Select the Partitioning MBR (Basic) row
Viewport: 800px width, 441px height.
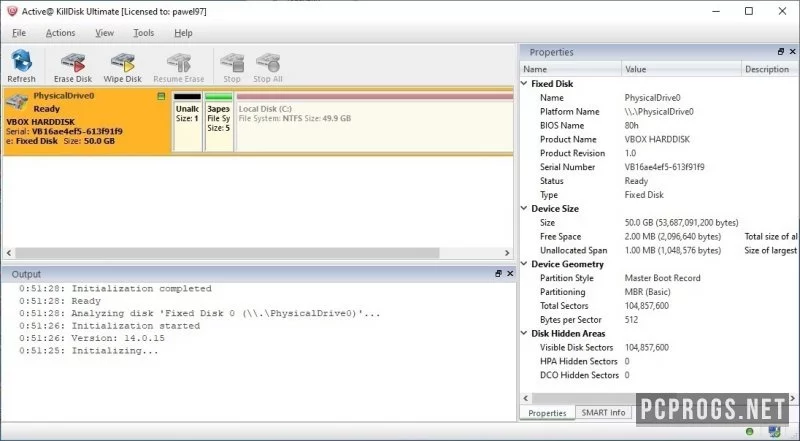click(x=658, y=292)
